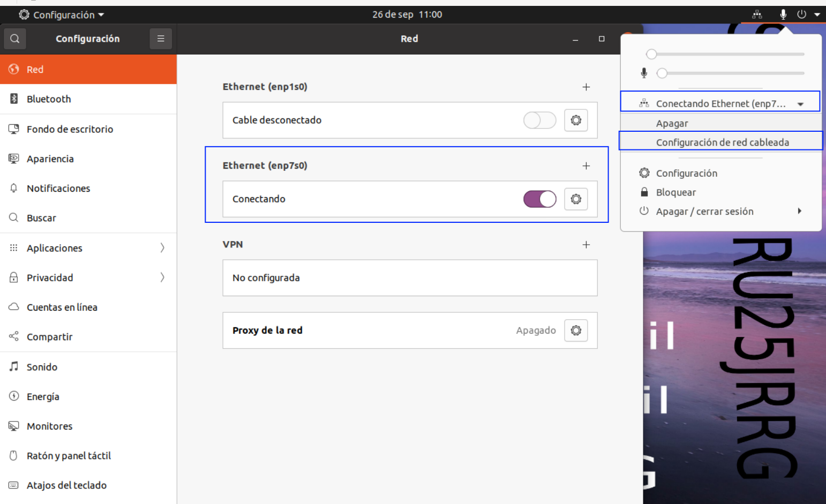Expand Privacidad chevron in sidebar
Viewport: 826px width, 504px height.
tap(162, 277)
